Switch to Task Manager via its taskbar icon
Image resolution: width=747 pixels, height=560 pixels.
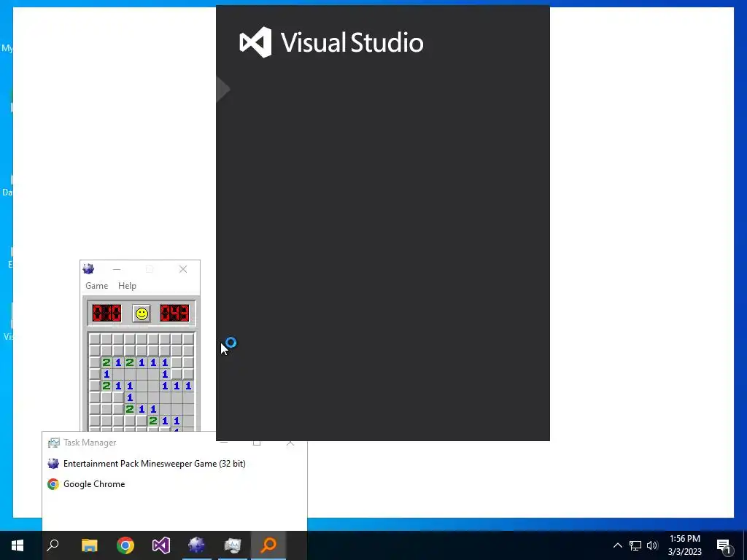click(233, 545)
